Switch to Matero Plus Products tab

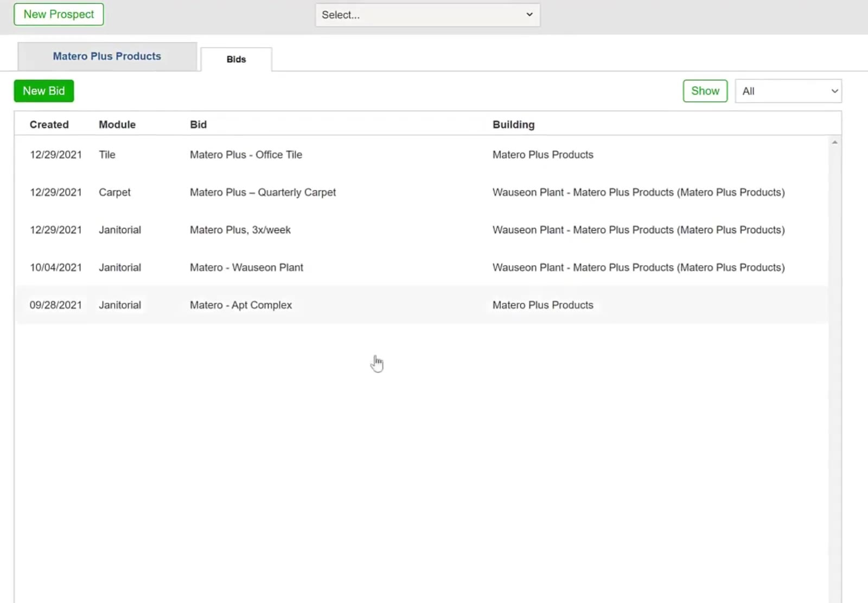107,56
